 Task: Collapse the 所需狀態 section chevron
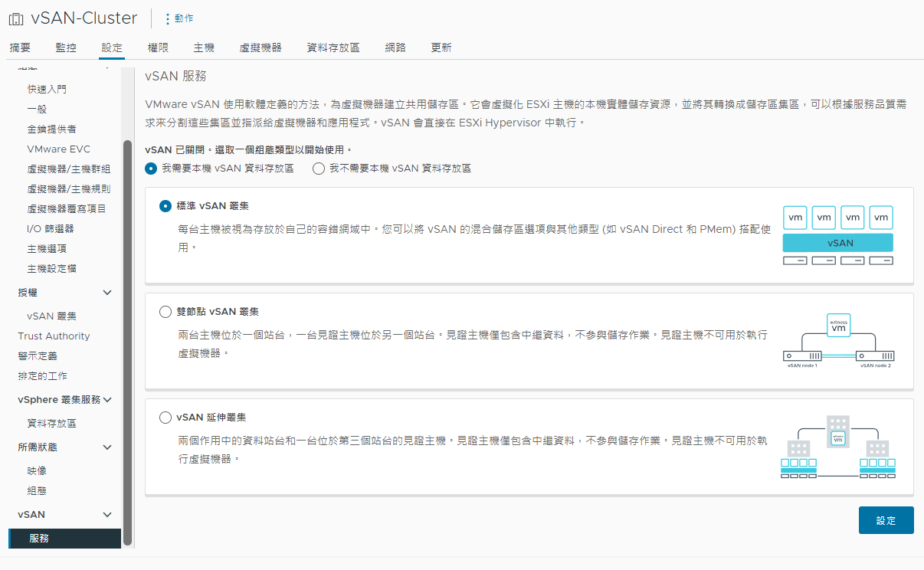107,447
